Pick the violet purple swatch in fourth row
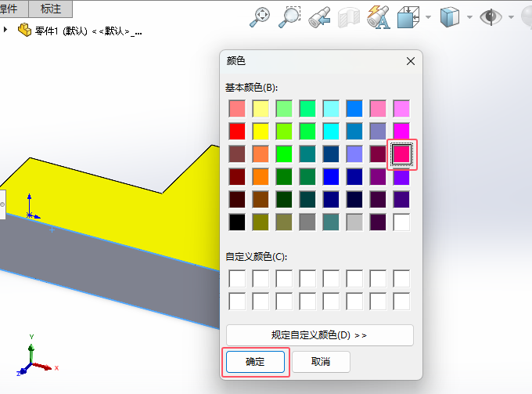 401,176
